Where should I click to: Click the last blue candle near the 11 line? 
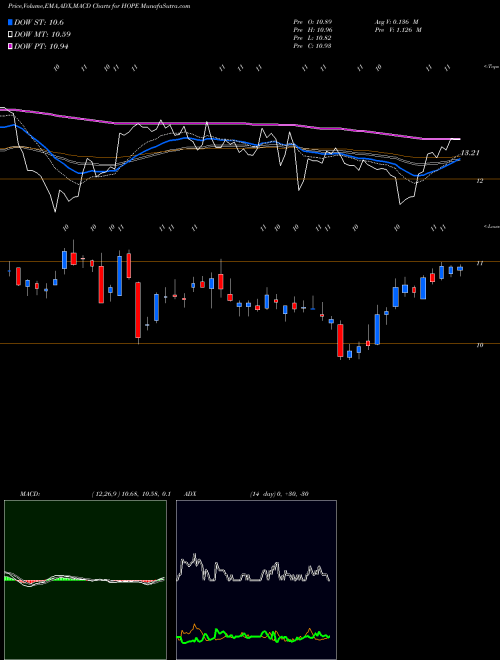coord(460,269)
